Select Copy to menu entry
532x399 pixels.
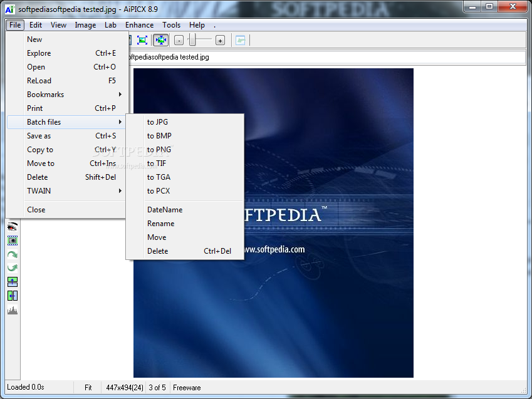pos(66,150)
